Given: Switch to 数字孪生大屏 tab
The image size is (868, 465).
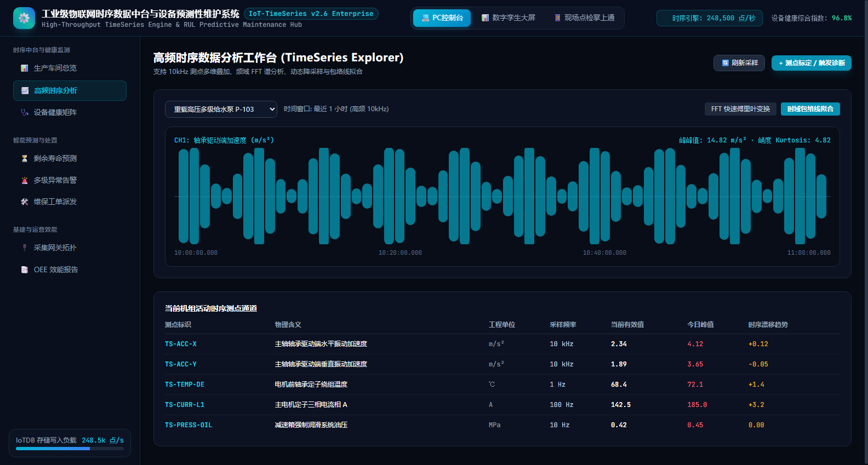Looking at the screenshot, I should coord(508,18).
